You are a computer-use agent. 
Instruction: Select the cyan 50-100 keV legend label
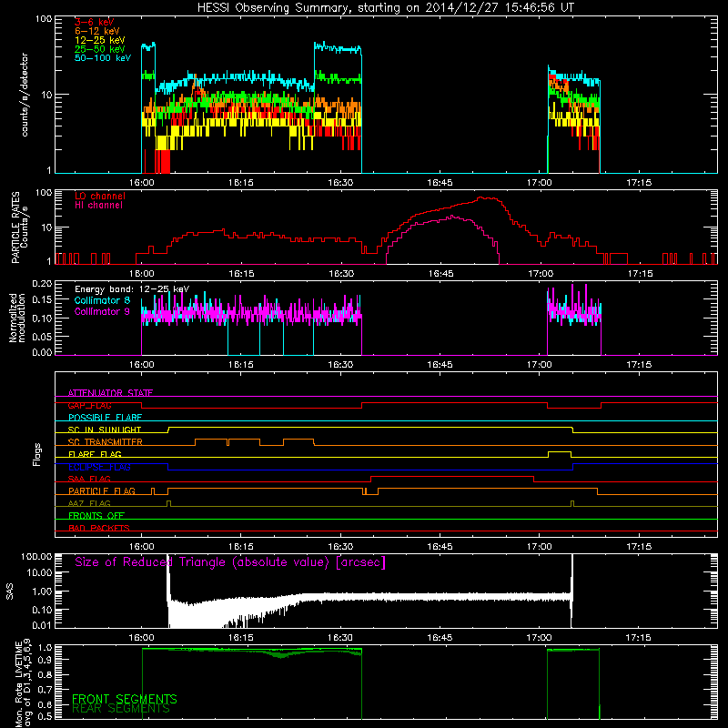click(x=103, y=58)
